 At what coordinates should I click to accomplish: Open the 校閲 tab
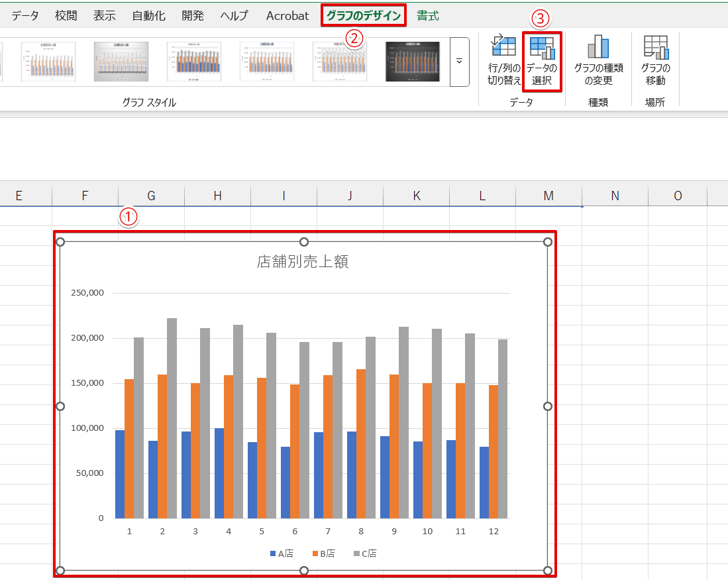(x=66, y=15)
